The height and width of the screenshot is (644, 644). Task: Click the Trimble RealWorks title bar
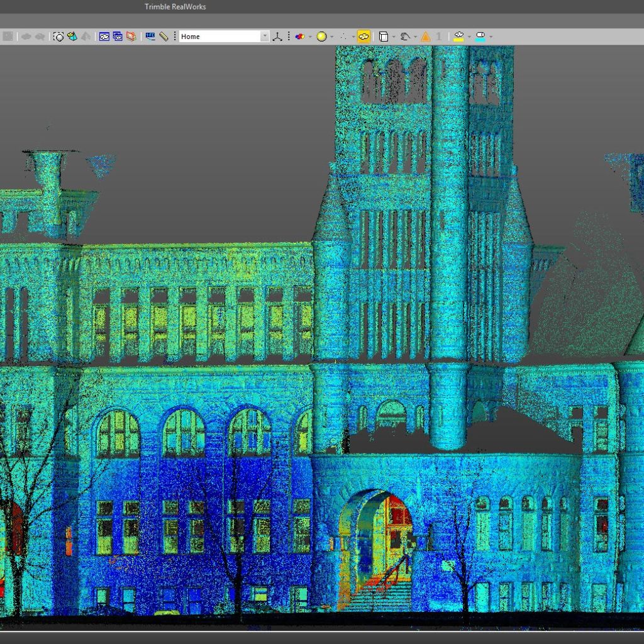point(175,6)
